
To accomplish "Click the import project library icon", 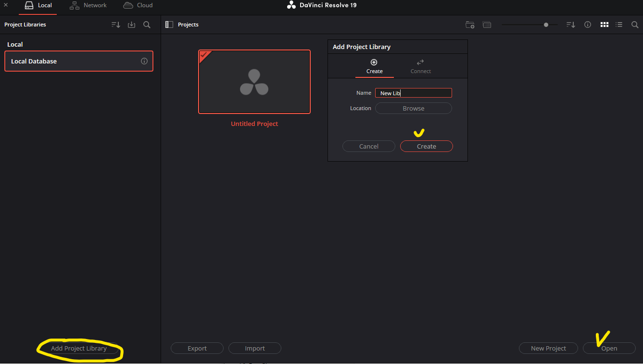I will (131, 25).
